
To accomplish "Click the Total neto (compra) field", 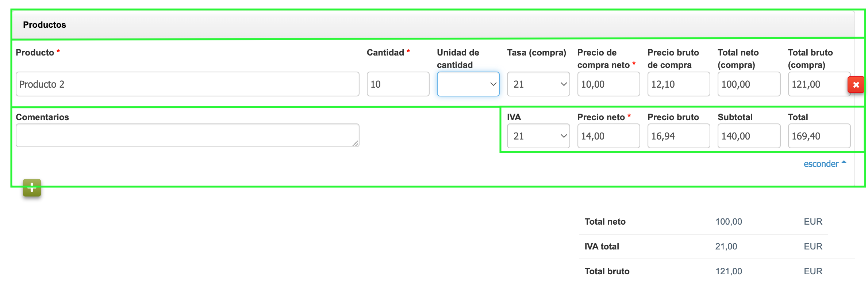I will tap(749, 84).
